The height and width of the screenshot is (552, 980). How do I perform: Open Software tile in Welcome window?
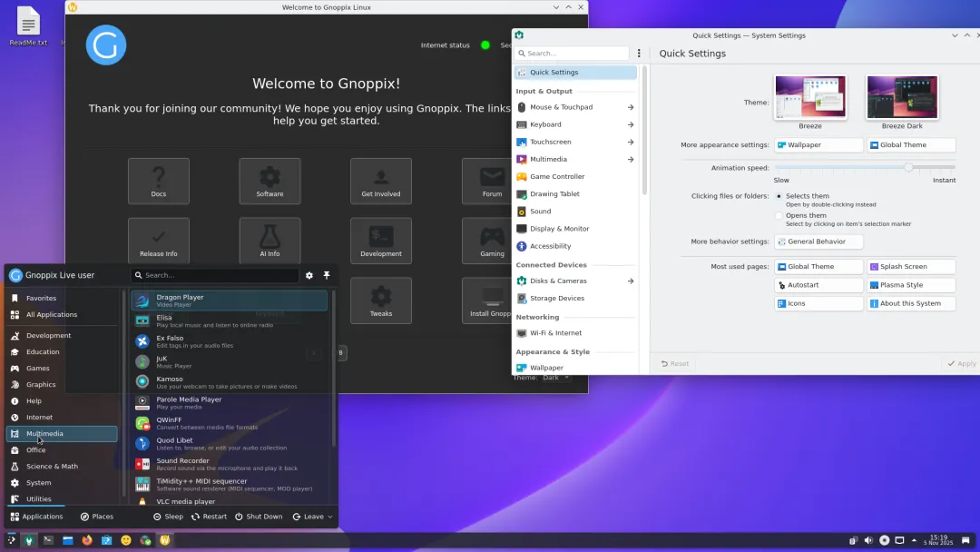point(270,182)
